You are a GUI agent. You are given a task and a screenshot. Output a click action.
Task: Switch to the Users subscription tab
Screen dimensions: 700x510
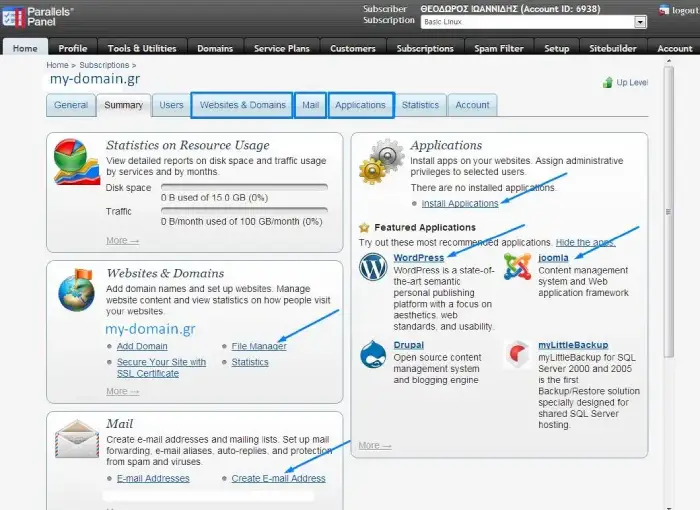[171, 105]
